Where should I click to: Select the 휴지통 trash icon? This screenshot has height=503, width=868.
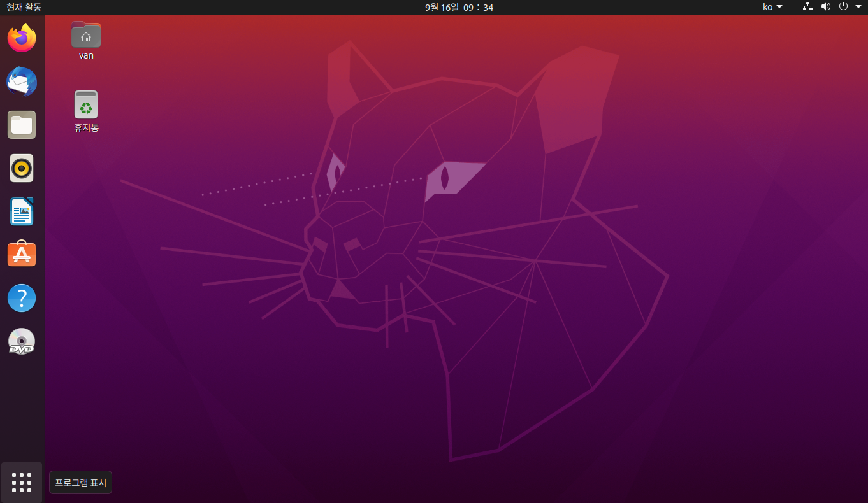pyautogui.click(x=86, y=104)
